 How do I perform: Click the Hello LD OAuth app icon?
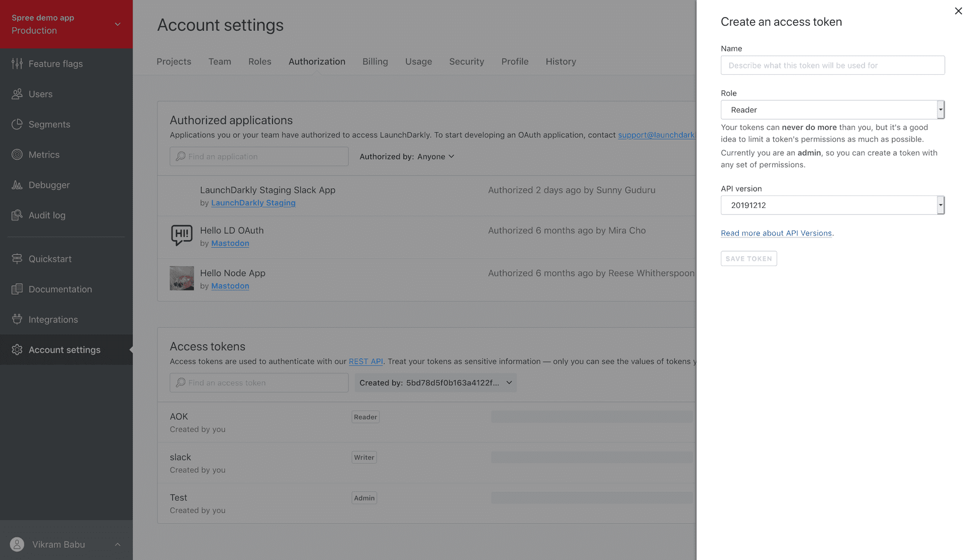point(182,236)
